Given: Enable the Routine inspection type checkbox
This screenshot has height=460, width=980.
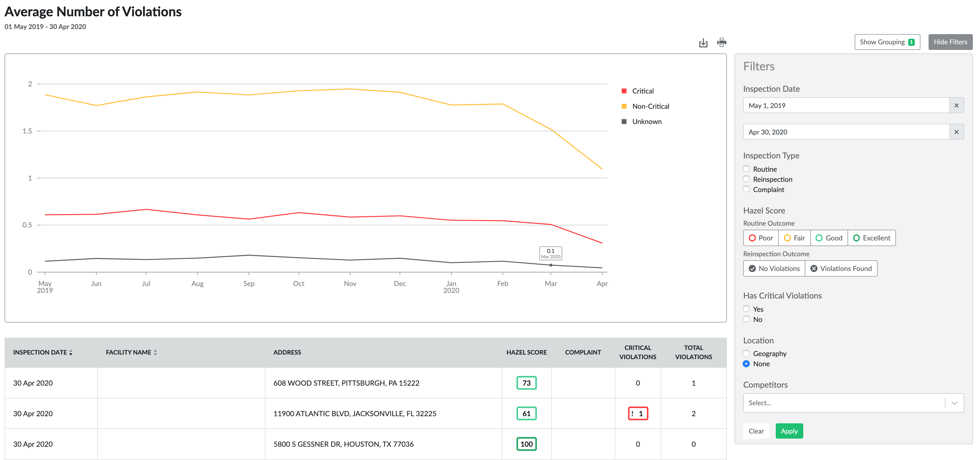Looking at the screenshot, I should tap(746, 169).
